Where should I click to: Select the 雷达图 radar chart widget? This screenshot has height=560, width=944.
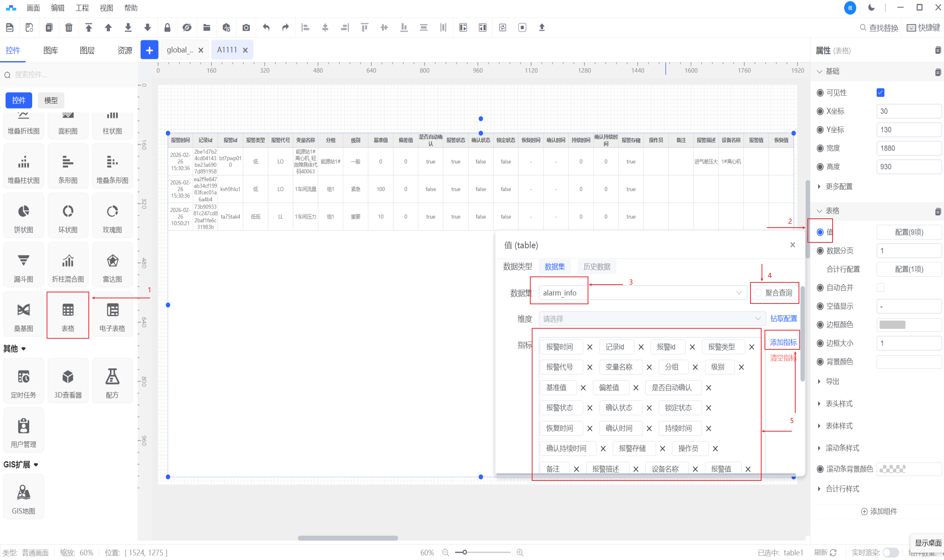(112, 265)
